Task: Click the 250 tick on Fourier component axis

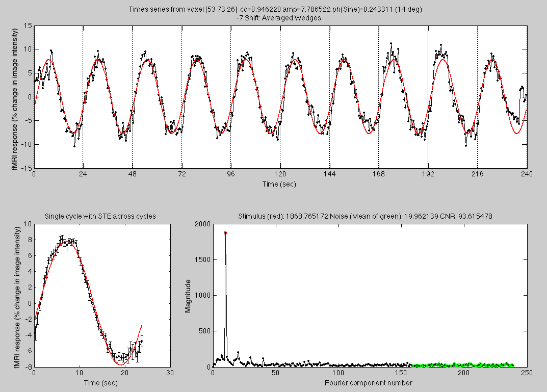Action: coord(526,373)
